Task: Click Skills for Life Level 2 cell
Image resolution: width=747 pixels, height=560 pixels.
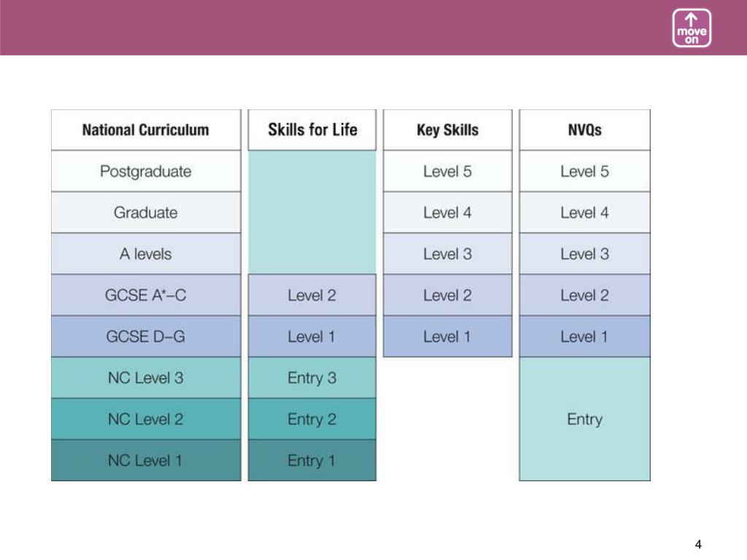Action: tap(312, 295)
